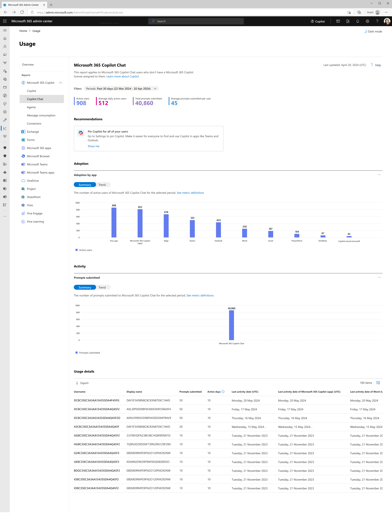The height and width of the screenshot is (532, 392).
Task: Open Overview in reports navigation
Action: [x=28, y=65]
